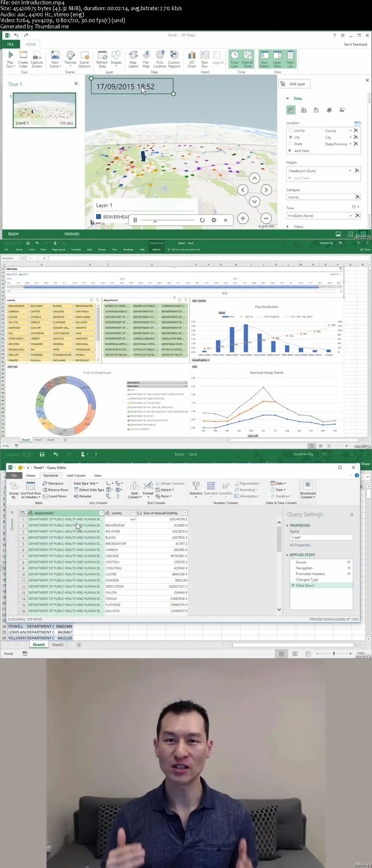Viewport: 372px width, 868px height.
Task: Toggle the Layer Pane button
Action: pyautogui.click(x=277, y=59)
